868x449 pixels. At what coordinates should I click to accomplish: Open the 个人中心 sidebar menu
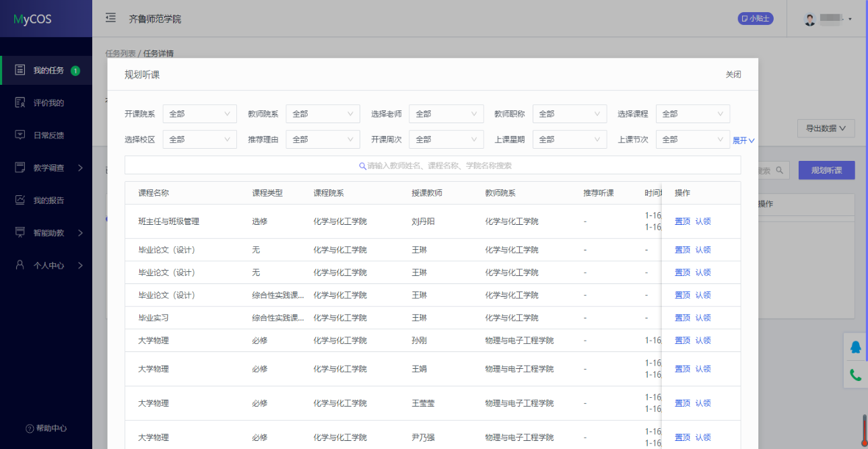[48, 265]
